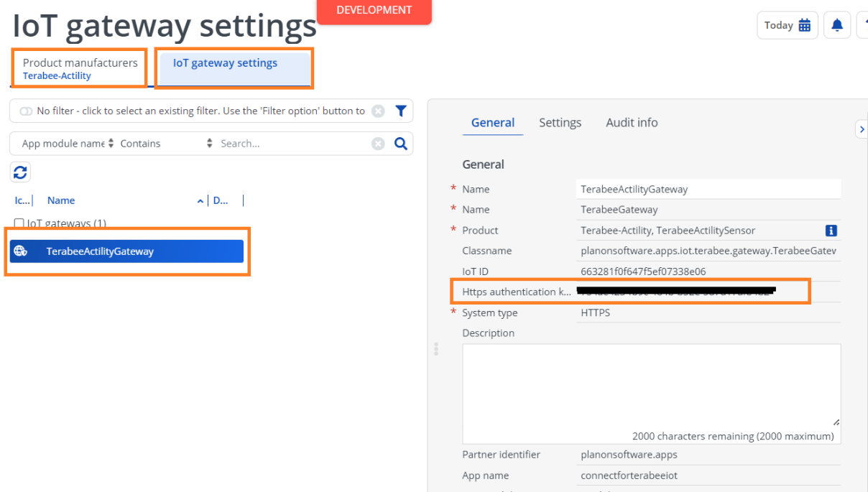Click the Product field info icon
This screenshot has width=868, height=492.
pyautogui.click(x=831, y=231)
